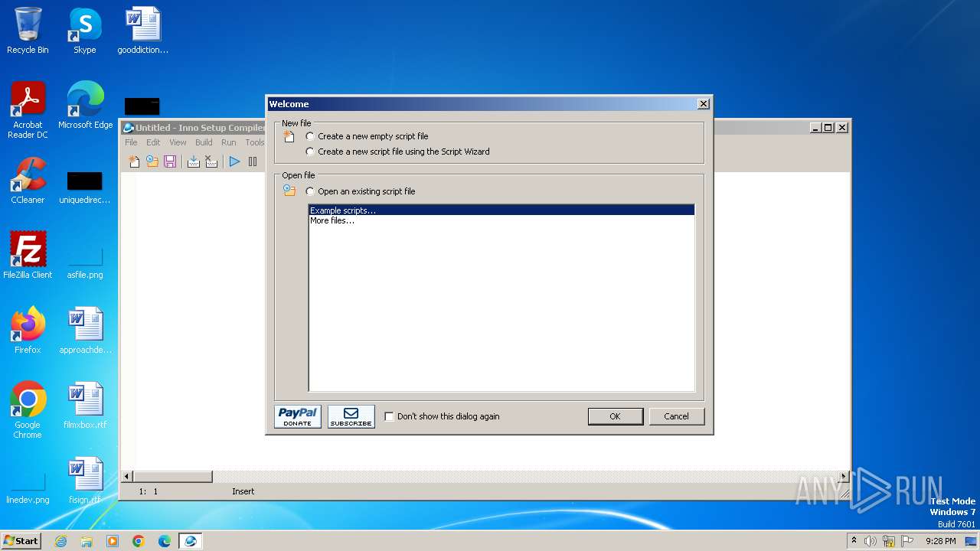Open the approachde Word document icon

coord(85,331)
